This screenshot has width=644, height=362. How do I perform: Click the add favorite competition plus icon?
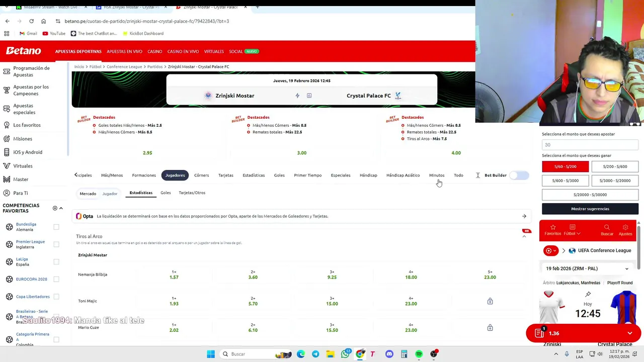(55, 208)
